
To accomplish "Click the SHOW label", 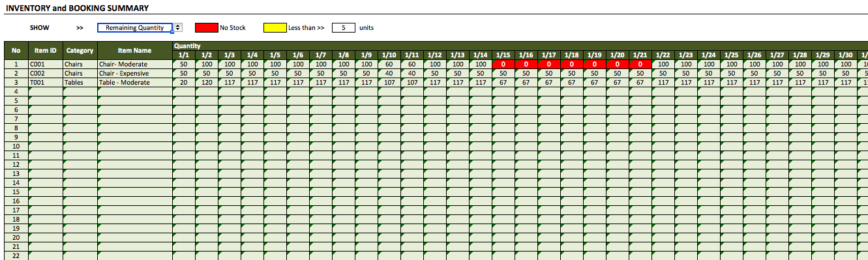I will tap(39, 28).
